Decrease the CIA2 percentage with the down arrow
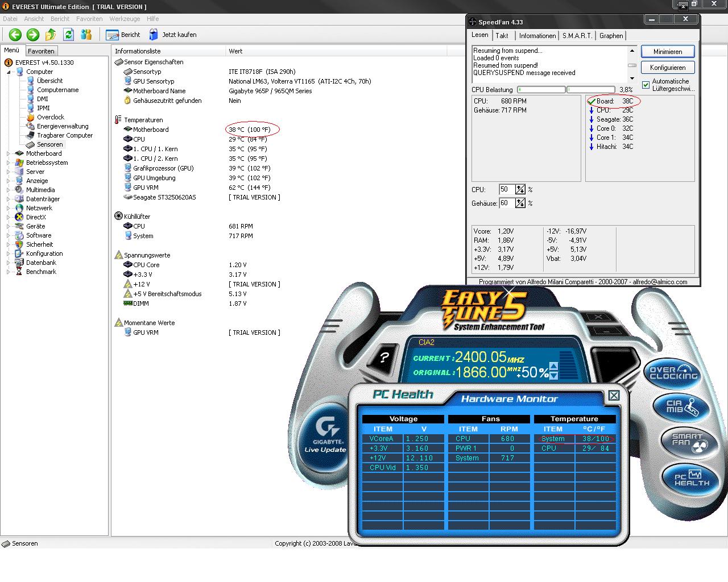Image resolution: width=728 pixels, height=582 pixels. point(554,376)
